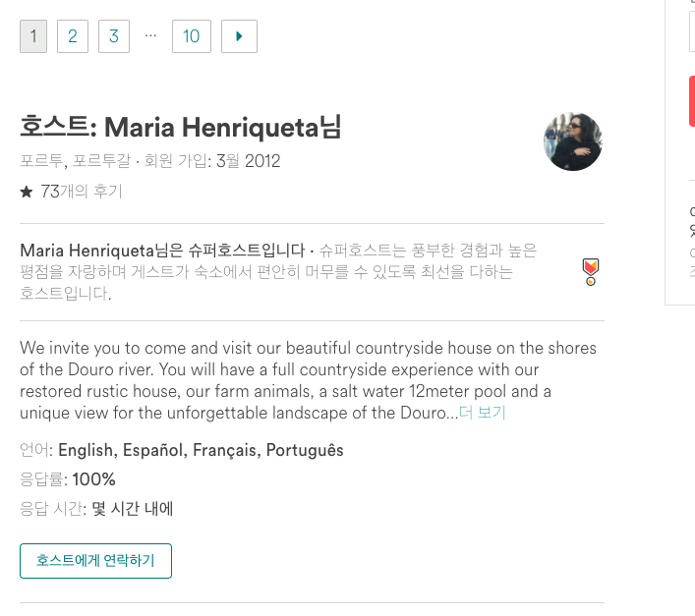The image size is (695, 616).
Task: Click Maria Henriqueta's profile photo
Action: pyautogui.click(x=572, y=141)
